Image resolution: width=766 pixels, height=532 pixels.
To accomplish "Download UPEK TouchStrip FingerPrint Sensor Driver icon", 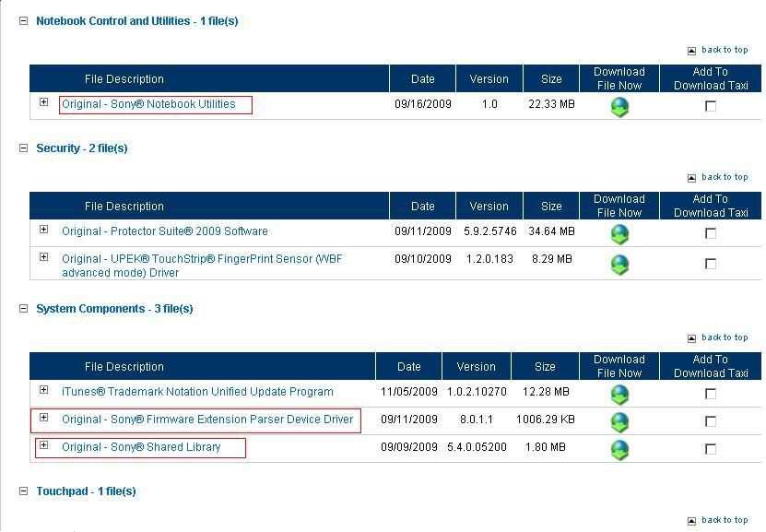I will point(619,265).
